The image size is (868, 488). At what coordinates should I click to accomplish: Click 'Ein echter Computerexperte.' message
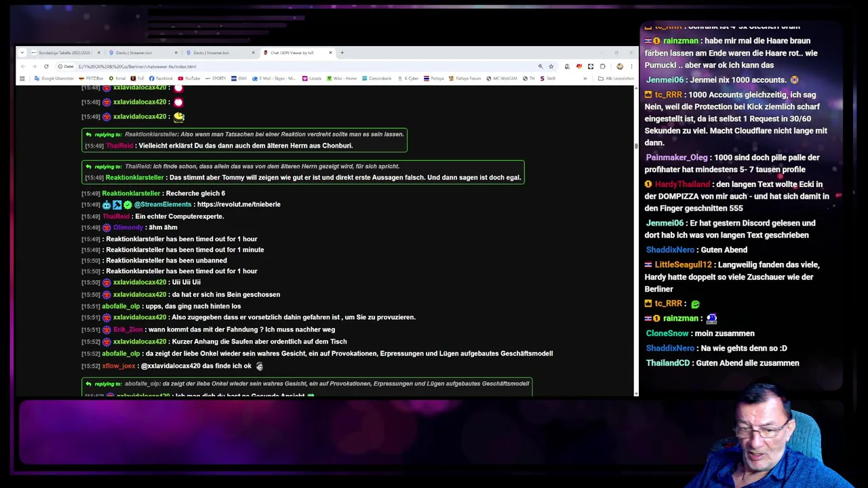[x=181, y=216]
